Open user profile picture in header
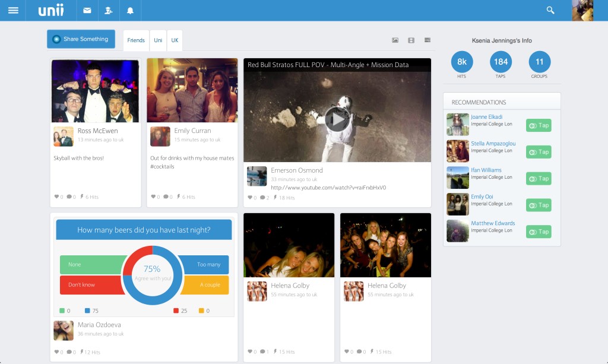This screenshot has width=608, height=364. click(582, 11)
